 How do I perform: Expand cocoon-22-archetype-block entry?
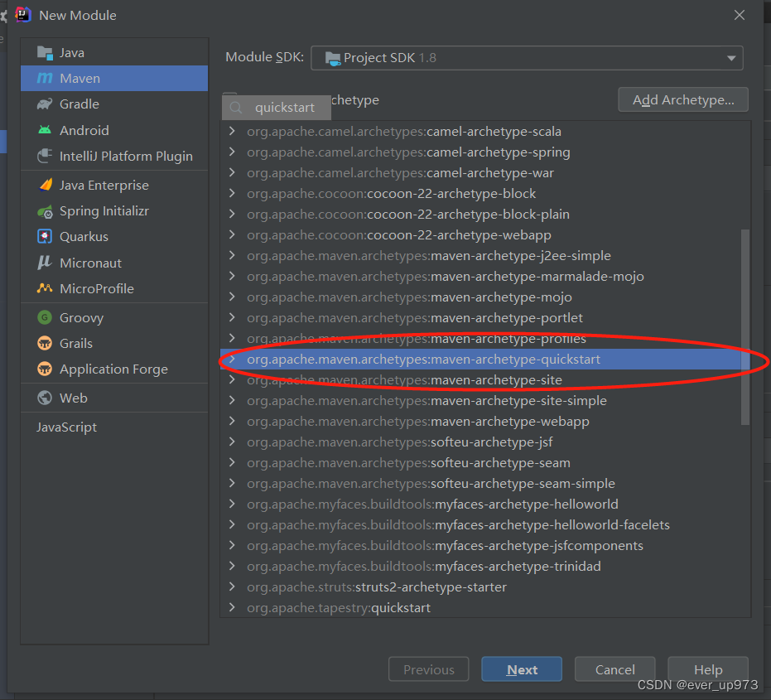[232, 193]
